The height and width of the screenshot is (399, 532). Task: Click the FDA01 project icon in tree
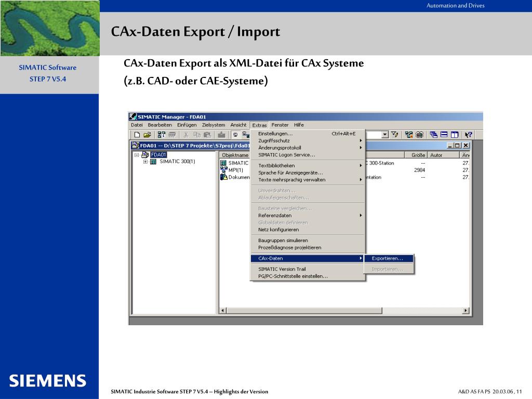click(145, 155)
